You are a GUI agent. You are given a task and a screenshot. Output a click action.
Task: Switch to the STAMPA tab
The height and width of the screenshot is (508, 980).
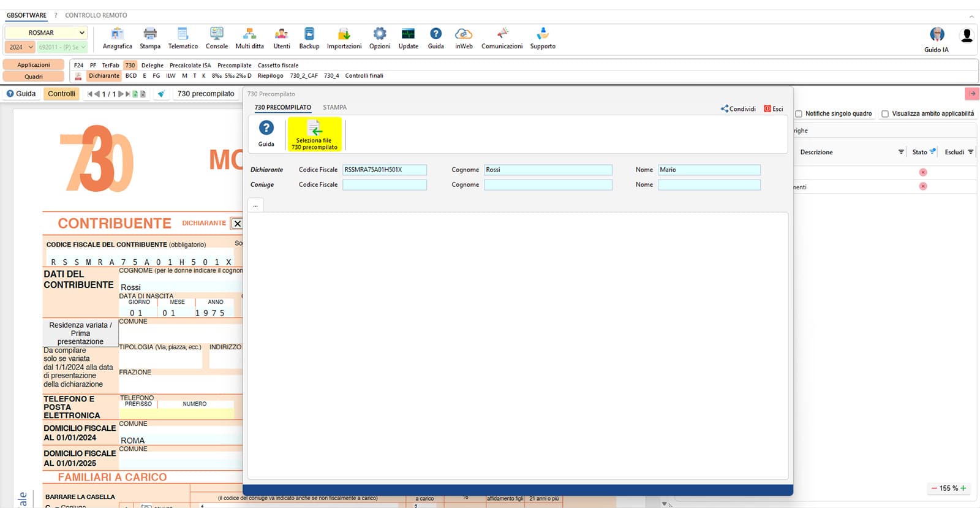[x=334, y=107]
